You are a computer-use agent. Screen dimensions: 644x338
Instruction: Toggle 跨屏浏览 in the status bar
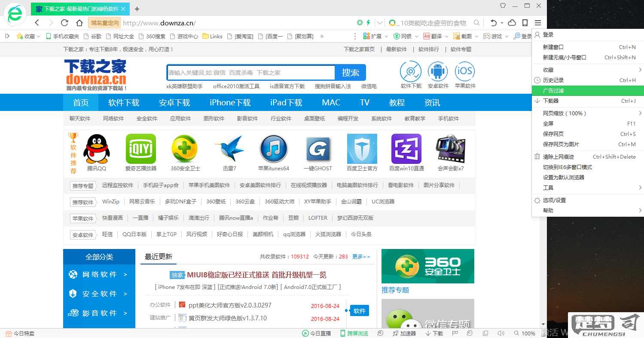(354, 333)
